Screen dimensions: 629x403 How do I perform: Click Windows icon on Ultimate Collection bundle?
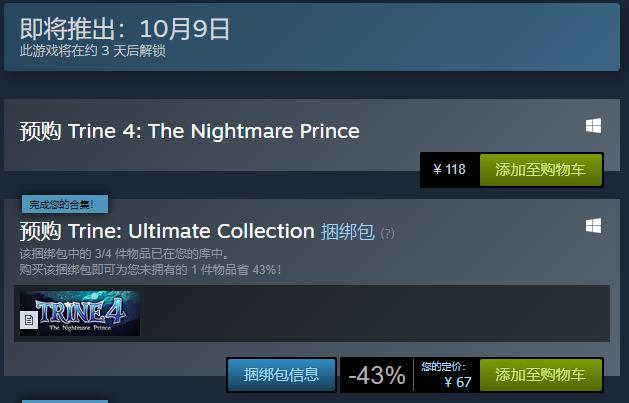593,227
